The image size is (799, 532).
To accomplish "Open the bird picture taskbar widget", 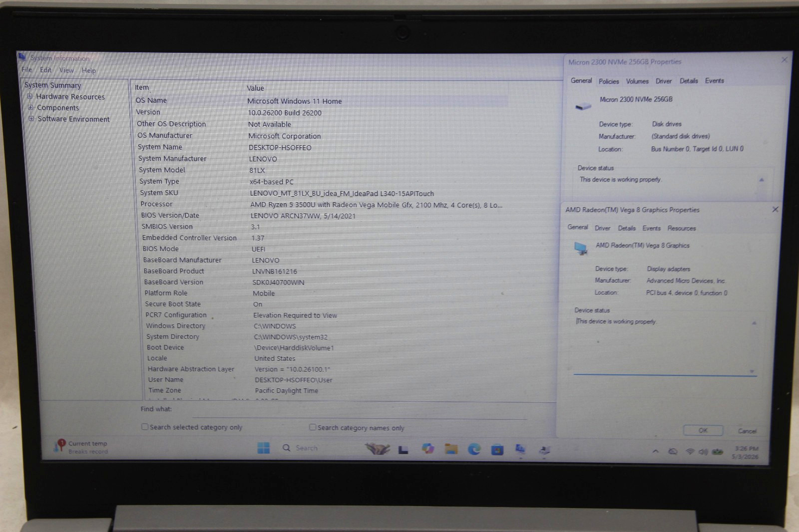I will pyautogui.click(x=378, y=448).
